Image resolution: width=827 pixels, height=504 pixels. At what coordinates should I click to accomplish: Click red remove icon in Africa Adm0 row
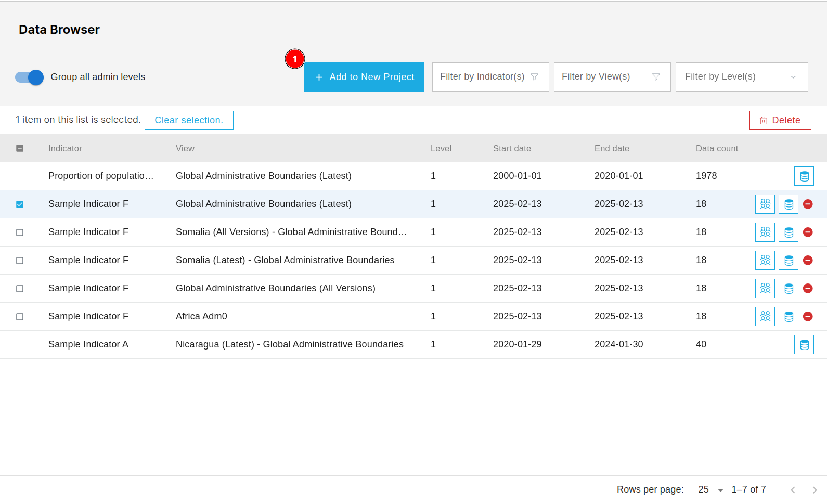808,316
